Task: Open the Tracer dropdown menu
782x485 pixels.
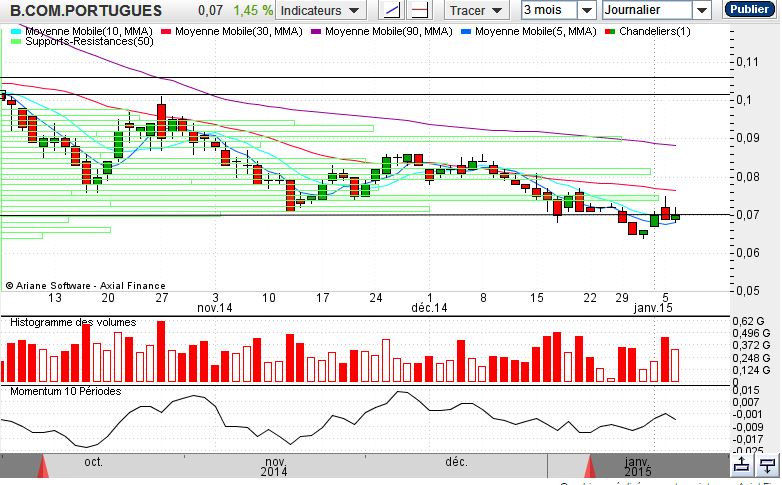Action: click(x=476, y=10)
